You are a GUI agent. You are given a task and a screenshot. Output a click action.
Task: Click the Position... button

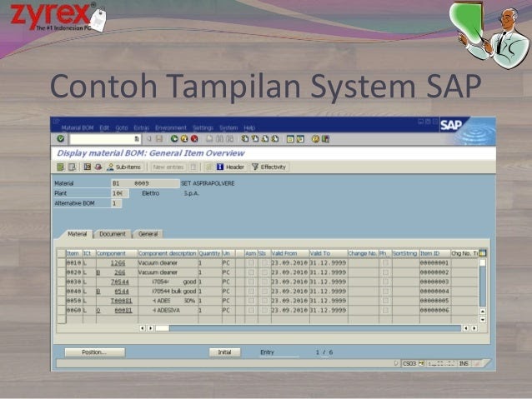pos(95,352)
